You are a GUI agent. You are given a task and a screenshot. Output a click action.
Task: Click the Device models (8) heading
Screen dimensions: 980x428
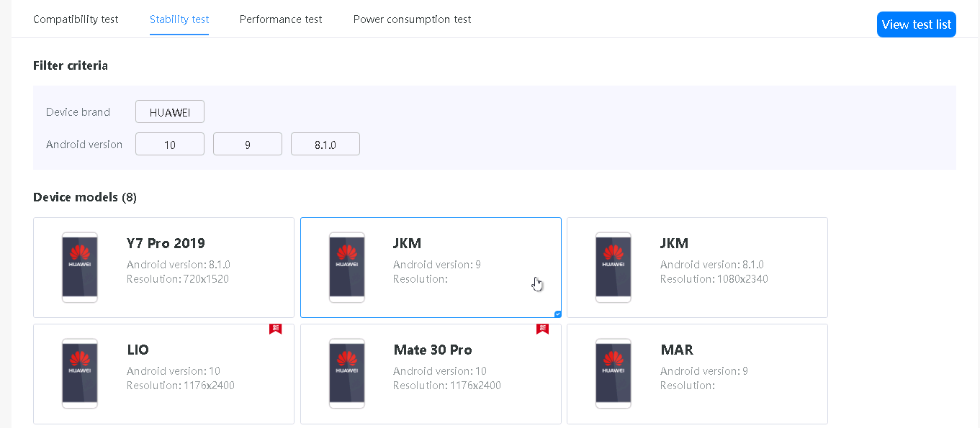(x=85, y=197)
